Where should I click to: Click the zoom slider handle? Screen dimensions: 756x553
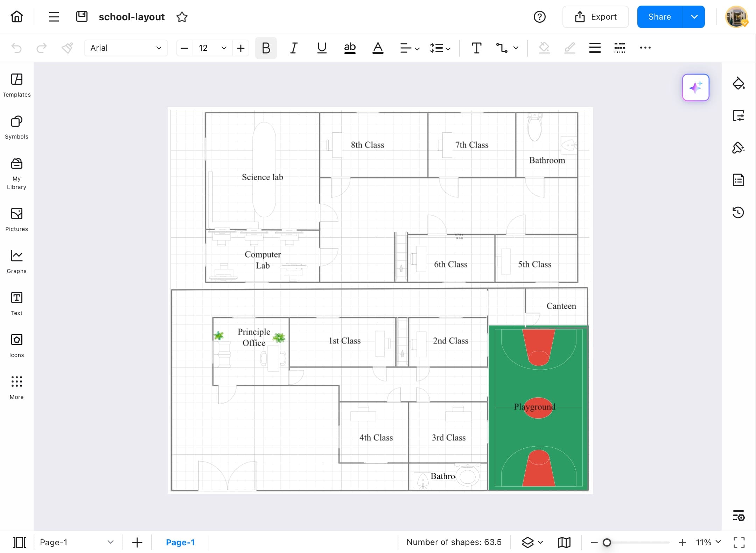pyautogui.click(x=607, y=542)
